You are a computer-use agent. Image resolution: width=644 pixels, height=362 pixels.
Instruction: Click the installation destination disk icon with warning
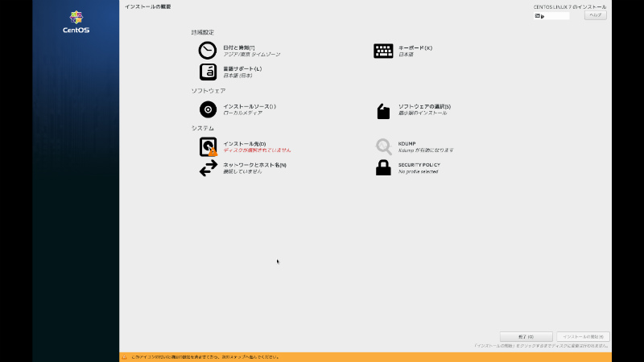[208, 146]
